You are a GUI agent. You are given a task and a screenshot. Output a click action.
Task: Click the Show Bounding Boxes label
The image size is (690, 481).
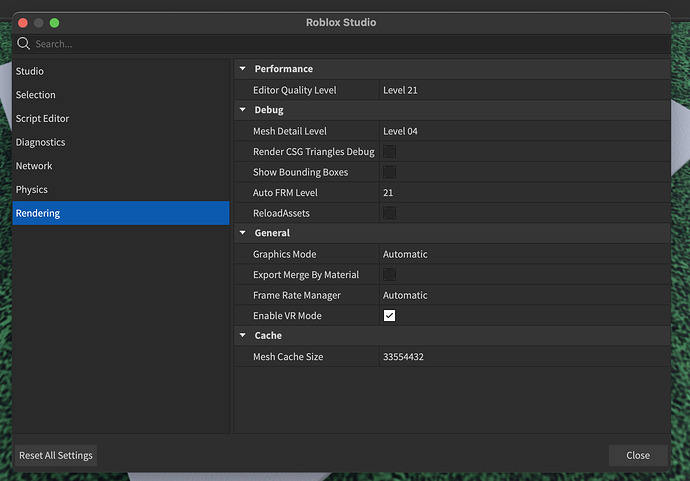(301, 172)
